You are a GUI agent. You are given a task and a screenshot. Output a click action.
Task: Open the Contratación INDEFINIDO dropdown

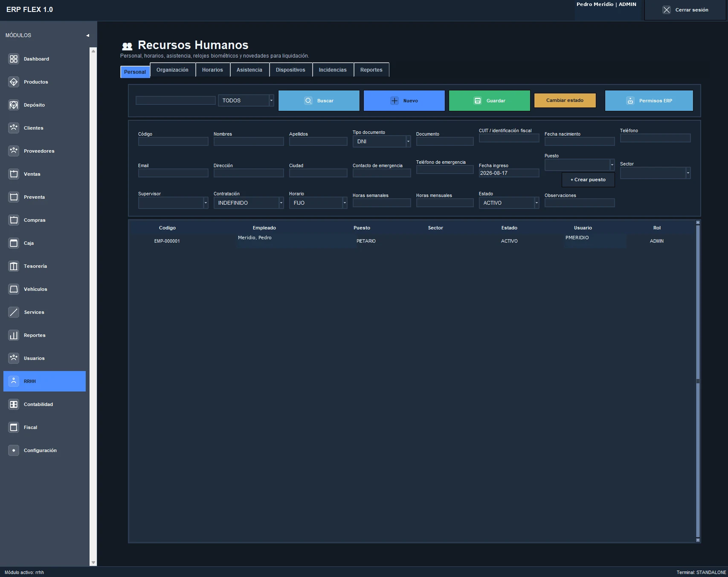click(x=249, y=203)
